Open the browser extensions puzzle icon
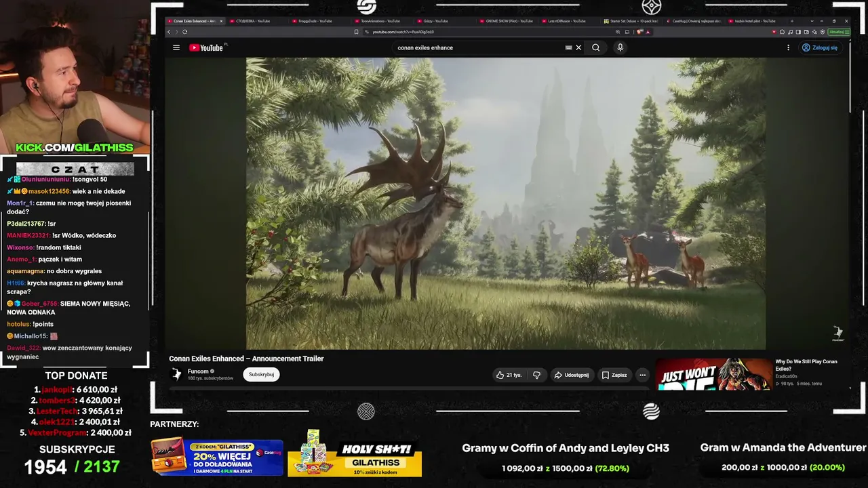Screen dimensions: 868x488 pos(782,32)
